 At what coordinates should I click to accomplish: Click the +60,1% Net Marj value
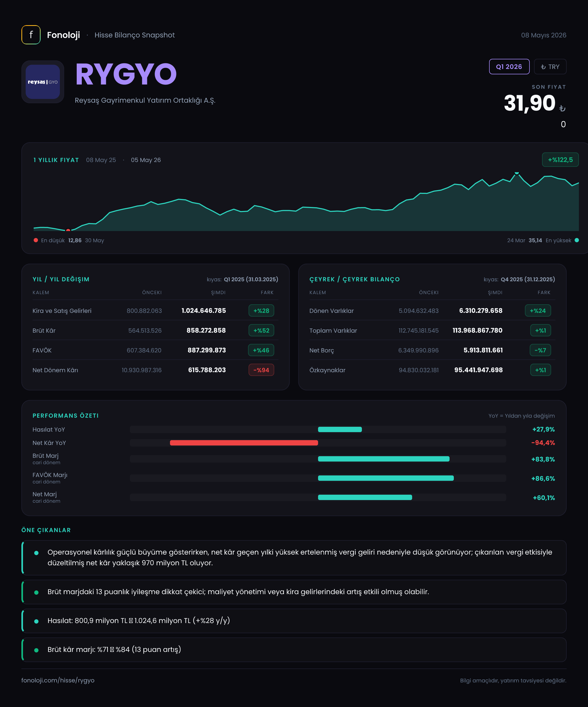544,498
